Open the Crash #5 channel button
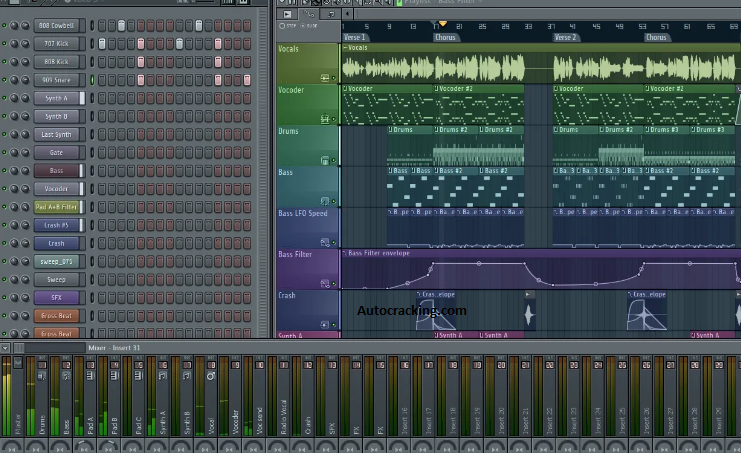Viewport: 741px width, 453px height. [x=56, y=225]
